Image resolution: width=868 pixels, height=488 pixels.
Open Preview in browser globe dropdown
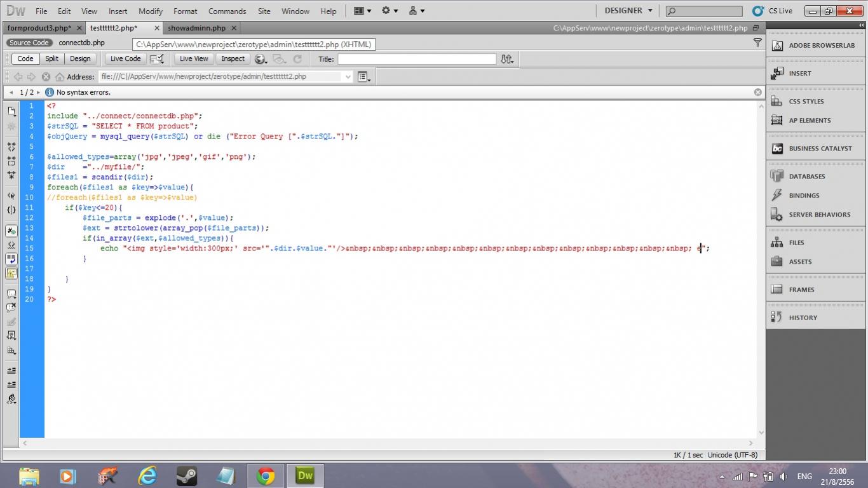coord(261,59)
